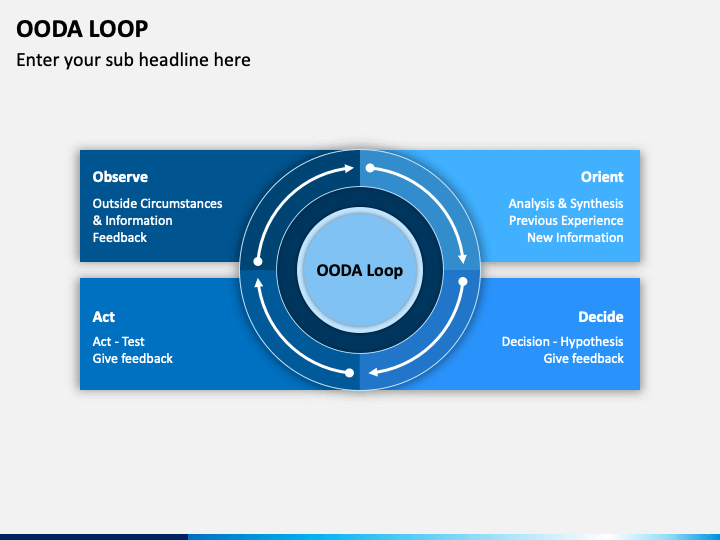Click the central 'OODA Loop' circle label
The image size is (720, 540).
[360, 270]
